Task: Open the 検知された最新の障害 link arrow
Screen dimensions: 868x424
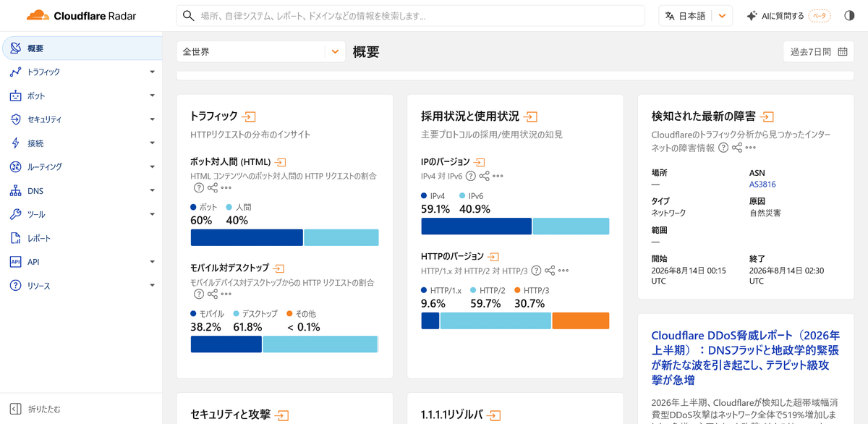Action: pyautogui.click(x=767, y=116)
